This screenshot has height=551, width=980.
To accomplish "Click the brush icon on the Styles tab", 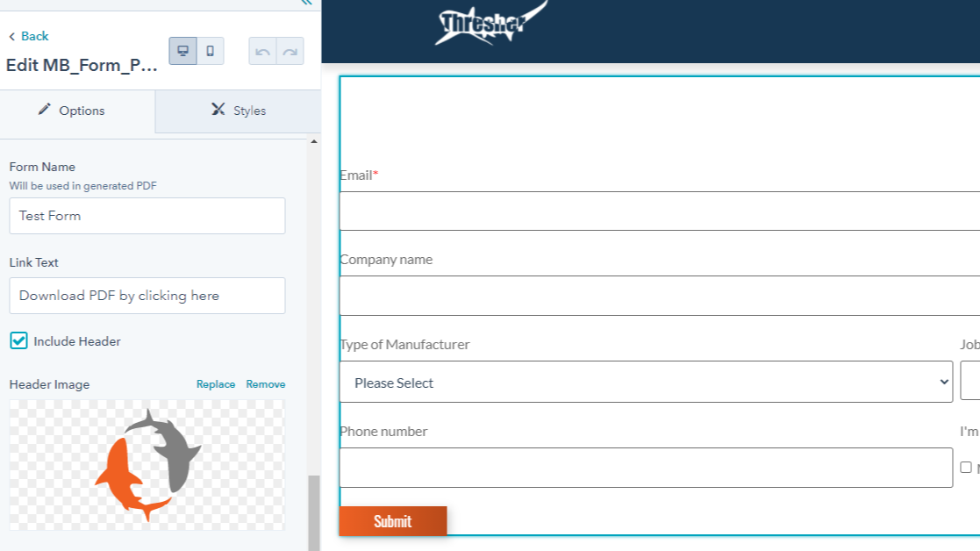I will (x=218, y=111).
